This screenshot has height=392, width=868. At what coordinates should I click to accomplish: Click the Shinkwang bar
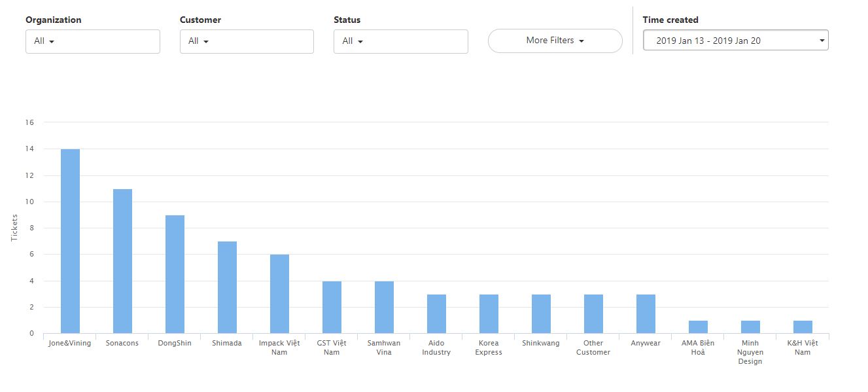coord(541,314)
